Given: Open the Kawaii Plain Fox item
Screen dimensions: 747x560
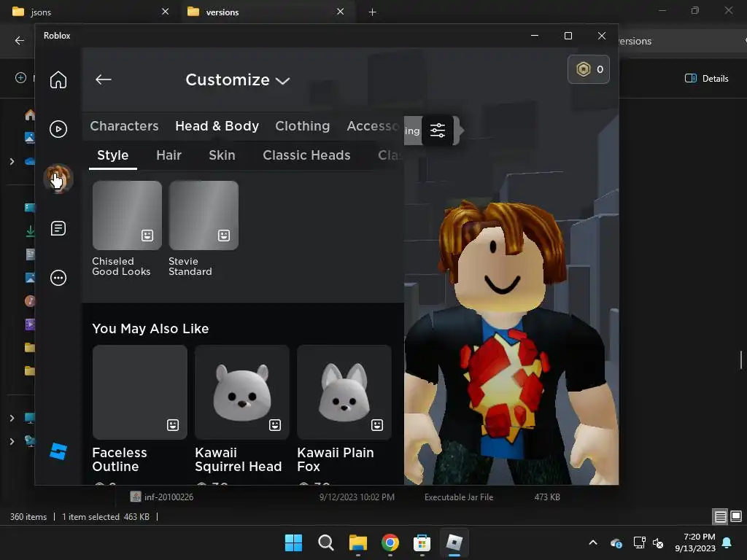Looking at the screenshot, I should click(x=344, y=392).
